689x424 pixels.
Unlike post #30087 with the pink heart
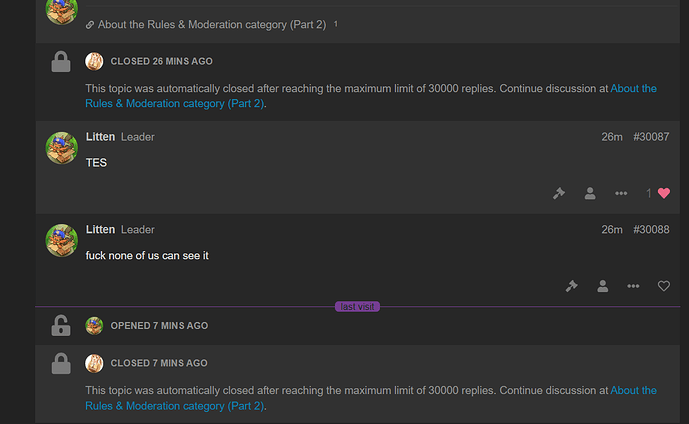tap(664, 193)
